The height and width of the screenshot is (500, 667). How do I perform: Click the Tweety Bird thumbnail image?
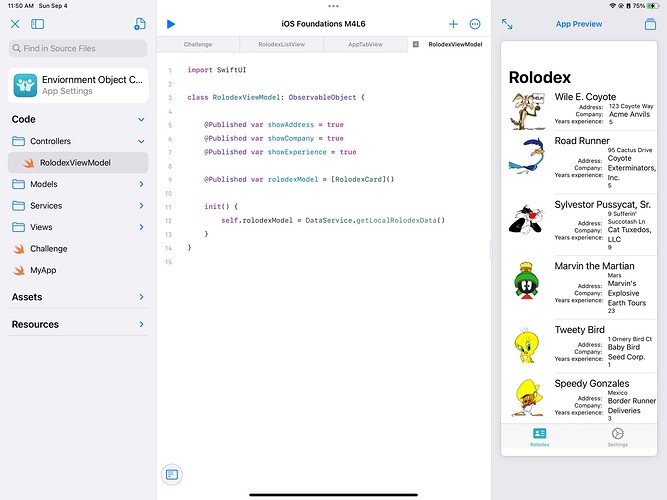[527, 345]
